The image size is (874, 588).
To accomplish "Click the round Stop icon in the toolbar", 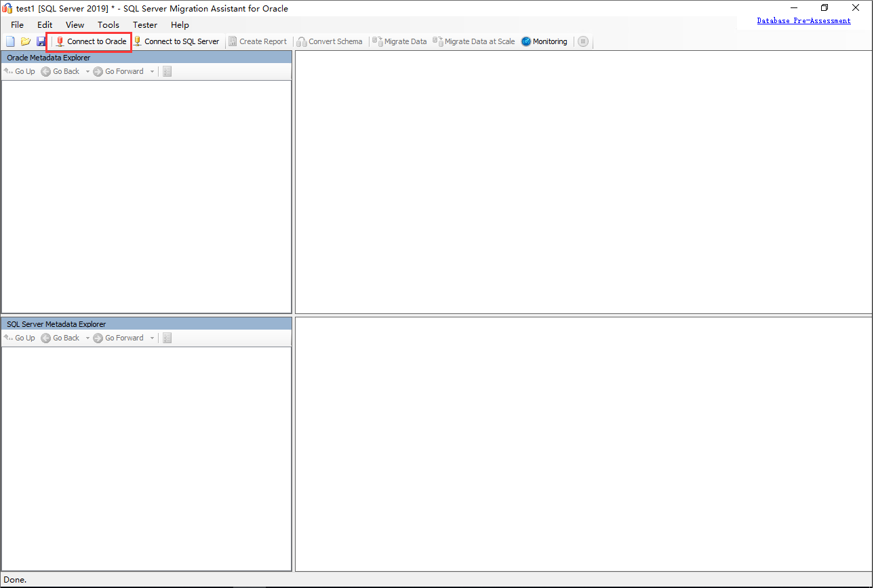I will [x=583, y=41].
